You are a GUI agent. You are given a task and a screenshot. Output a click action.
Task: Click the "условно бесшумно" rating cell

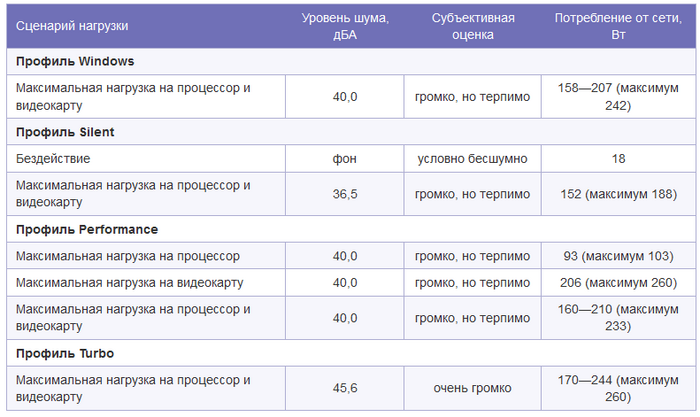click(472, 158)
